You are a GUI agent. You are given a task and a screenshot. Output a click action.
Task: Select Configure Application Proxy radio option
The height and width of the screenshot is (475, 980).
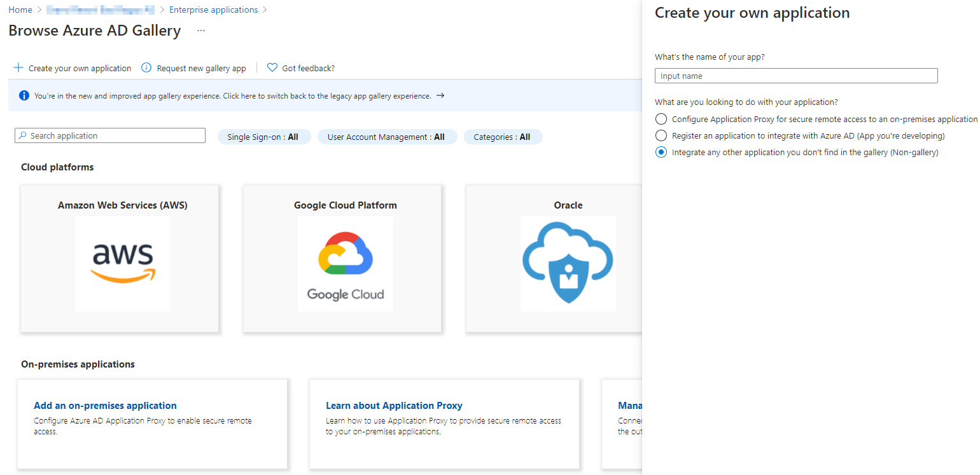[x=661, y=119]
